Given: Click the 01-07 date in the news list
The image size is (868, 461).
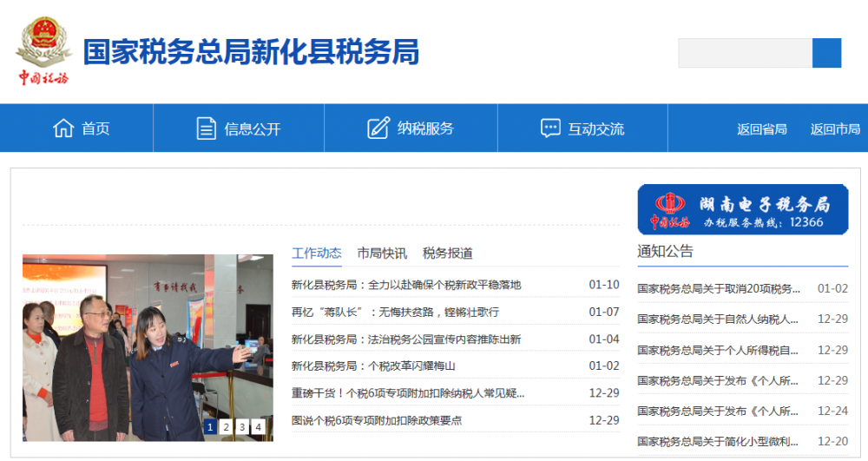Looking at the screenshot, I should [x=604, y=312].
